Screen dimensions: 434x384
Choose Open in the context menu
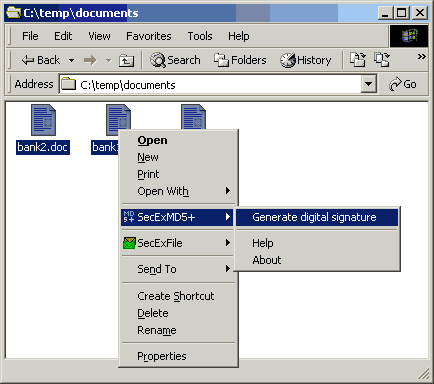click(179, 140)
